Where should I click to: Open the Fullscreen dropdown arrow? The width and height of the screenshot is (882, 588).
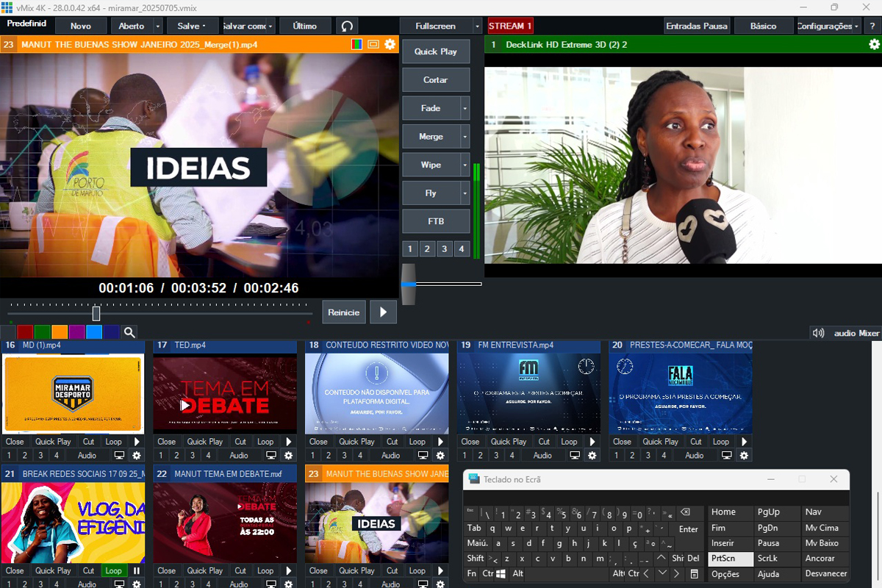[477, 26]
